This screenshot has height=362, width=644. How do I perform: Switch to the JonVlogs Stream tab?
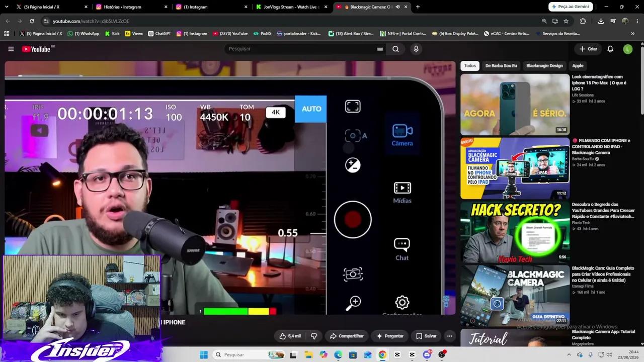pyautogui.click(x=292, y=7)
